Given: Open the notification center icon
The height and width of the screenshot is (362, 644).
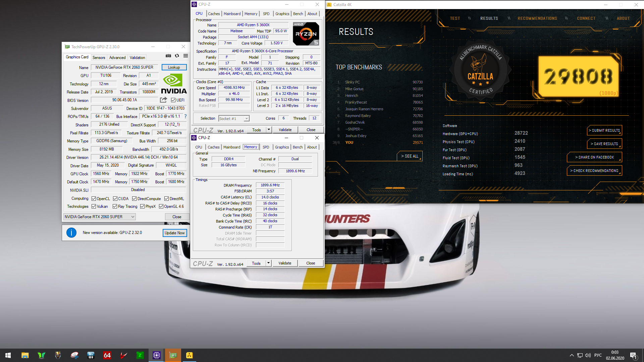Looking at the screenshot, I should pyautogui.click(x=633, y=356).
